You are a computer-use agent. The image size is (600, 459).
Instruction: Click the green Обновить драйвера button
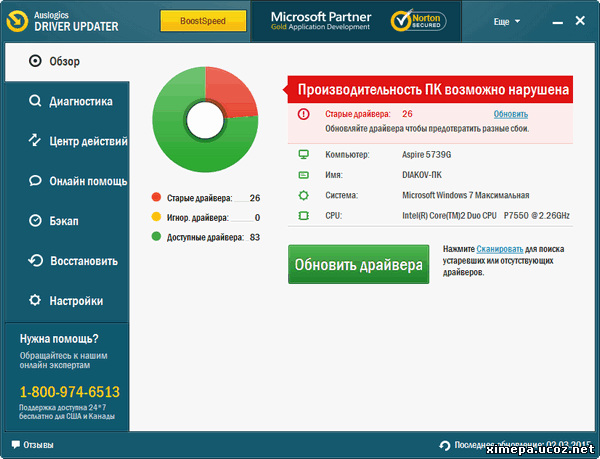pyautogui.click(x=358, y=266)
